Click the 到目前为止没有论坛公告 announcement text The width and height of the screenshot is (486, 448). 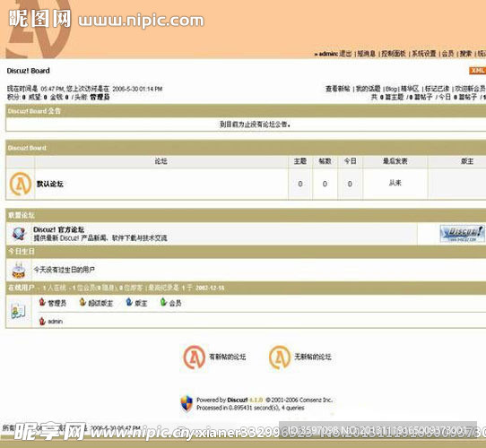pos(255,125)
